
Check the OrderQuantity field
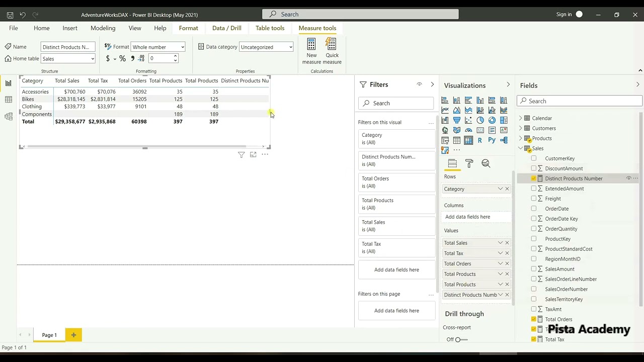(534, 229)
